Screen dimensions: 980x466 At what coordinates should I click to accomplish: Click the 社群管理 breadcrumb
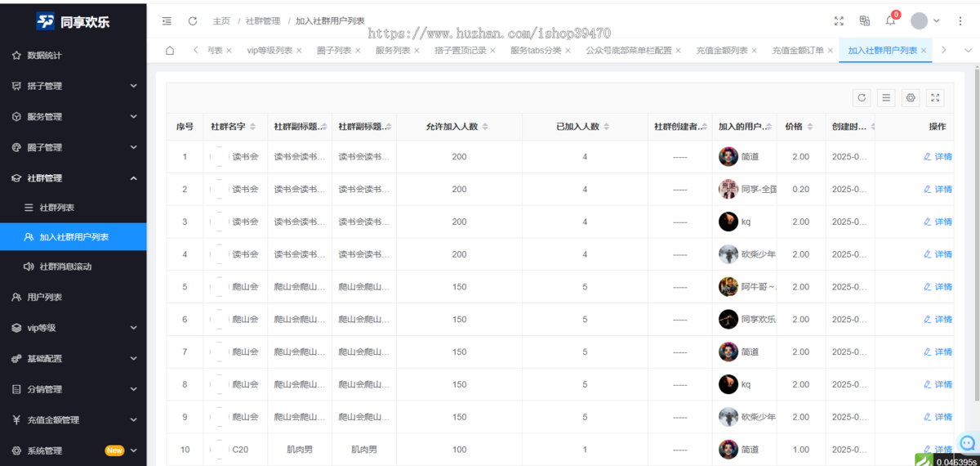coord(263,21)
